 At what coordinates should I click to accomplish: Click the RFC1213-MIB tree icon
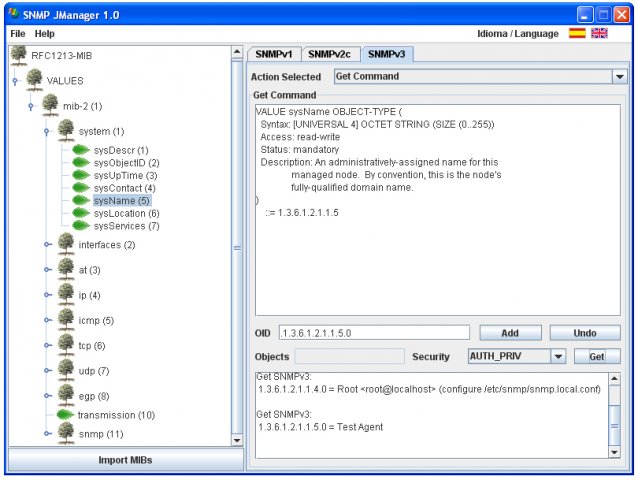tap(19, 55)
